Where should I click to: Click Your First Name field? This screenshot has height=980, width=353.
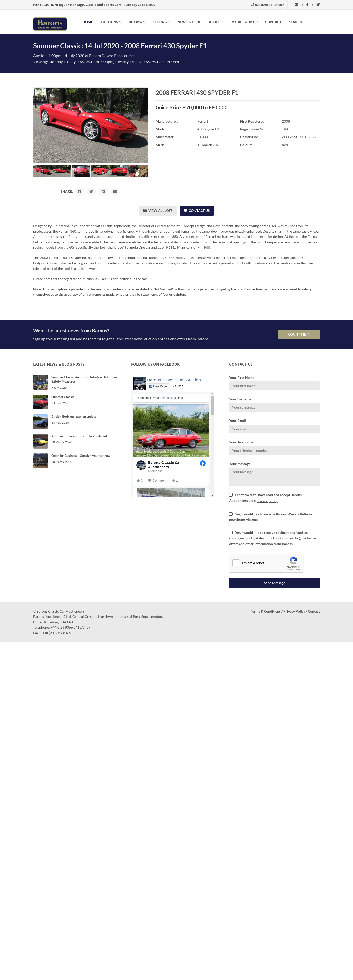(x=274, y=386)
